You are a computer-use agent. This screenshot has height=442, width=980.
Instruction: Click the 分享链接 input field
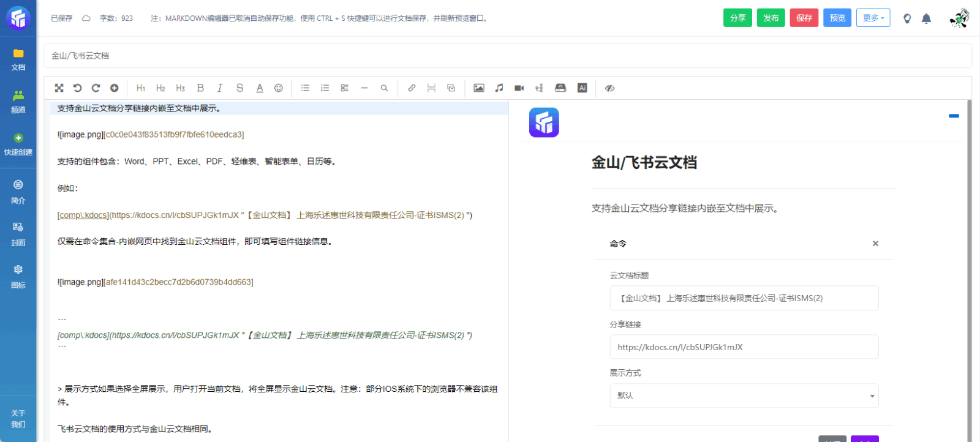click(744, 347)
